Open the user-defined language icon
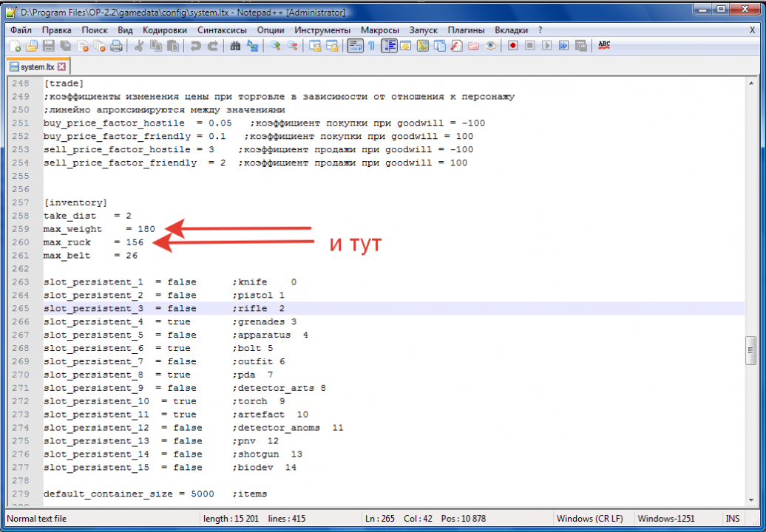Screen dimensions: 766x532 405,47
